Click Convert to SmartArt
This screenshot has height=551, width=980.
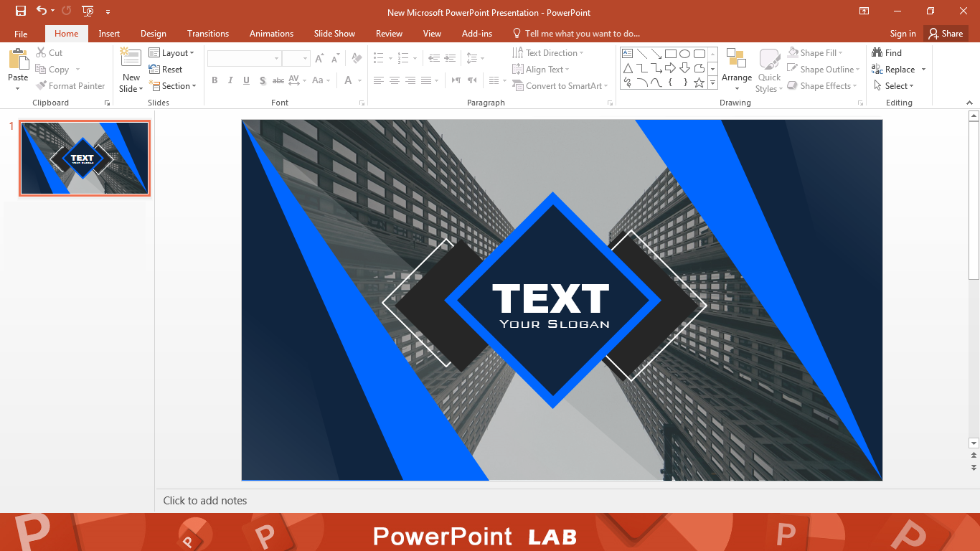tap(560, 86)
